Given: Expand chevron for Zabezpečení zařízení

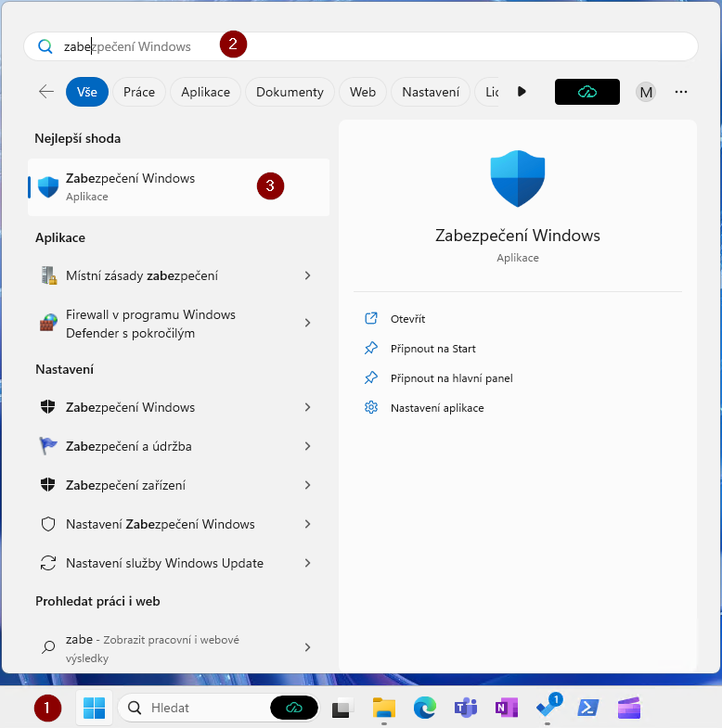Looking at the screenshot, I should 307,485.
